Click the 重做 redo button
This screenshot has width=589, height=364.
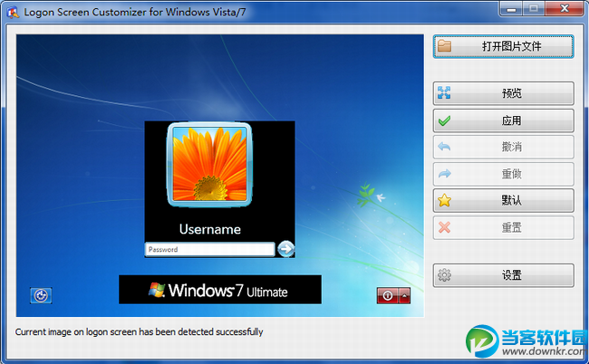[x=503, y=174]
